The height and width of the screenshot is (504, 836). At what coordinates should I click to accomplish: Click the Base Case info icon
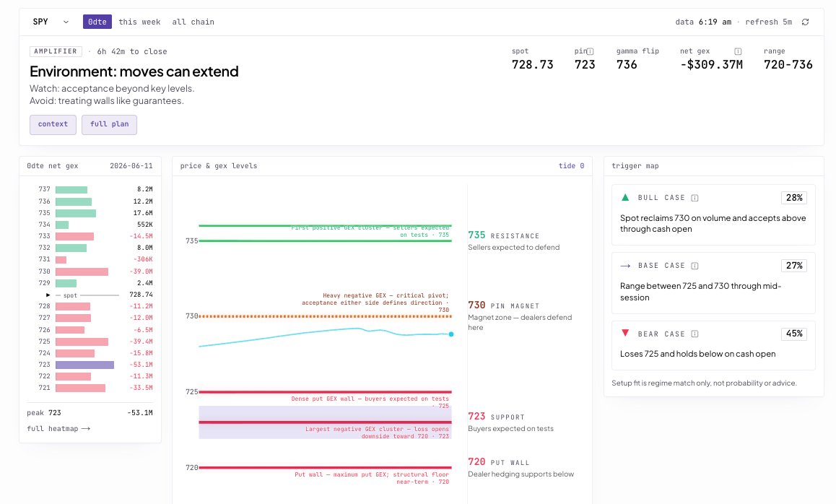pyautogui.click(x=695, y=266)
